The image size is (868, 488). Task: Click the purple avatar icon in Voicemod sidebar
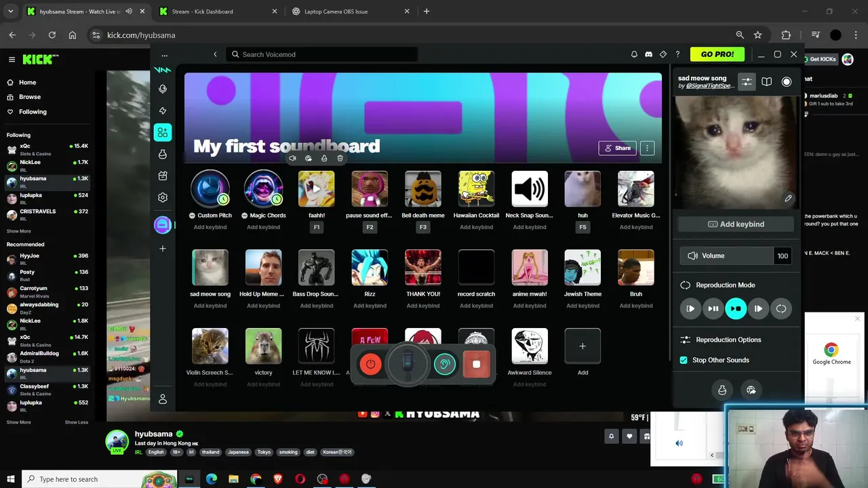(x=163, y=225)
